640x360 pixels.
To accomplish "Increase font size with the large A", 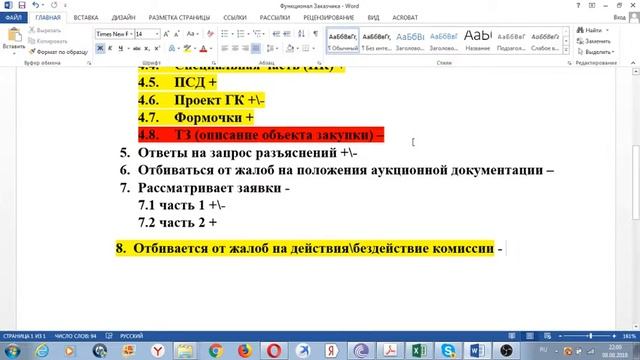I will point(166,34).
